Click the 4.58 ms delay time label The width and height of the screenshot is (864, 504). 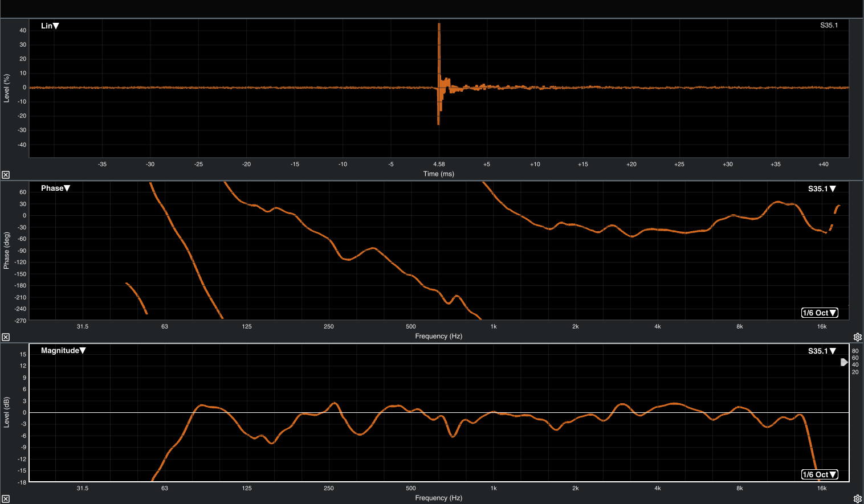click(439, 164)
